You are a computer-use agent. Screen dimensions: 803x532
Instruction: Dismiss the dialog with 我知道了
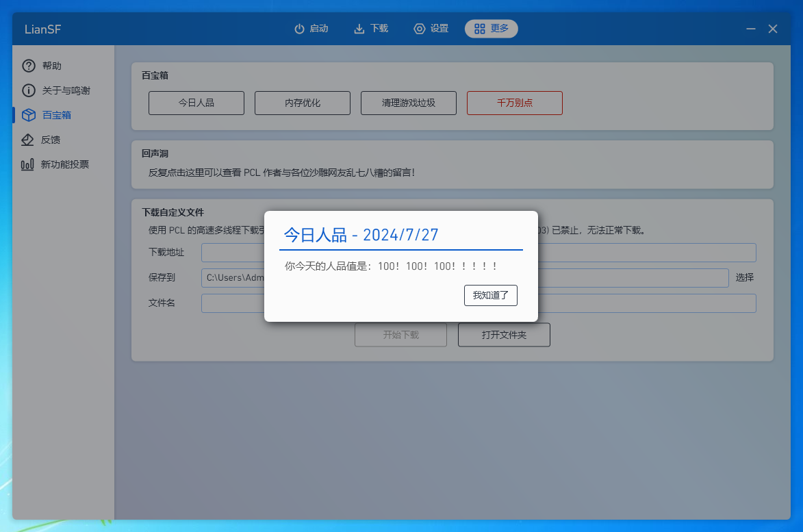pos(491,296)
